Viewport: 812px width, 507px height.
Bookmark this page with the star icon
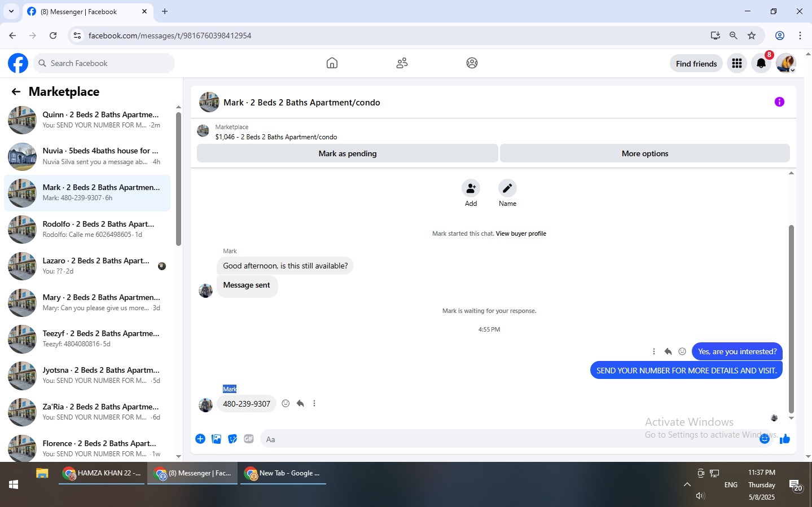pyautogui.click(x=752, y=36)
